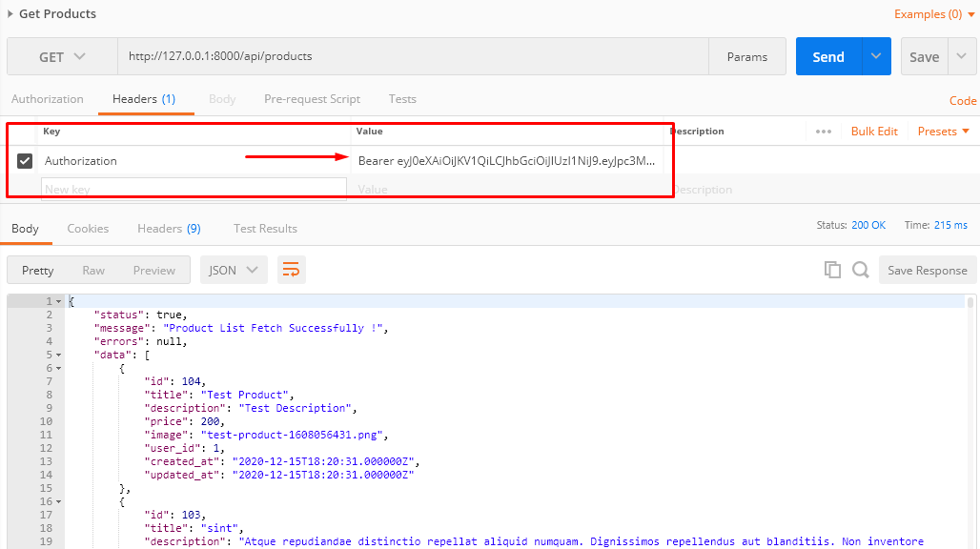Collapse the data array at line 5
Screen dimensions: 980x549
tap(59, 355)
